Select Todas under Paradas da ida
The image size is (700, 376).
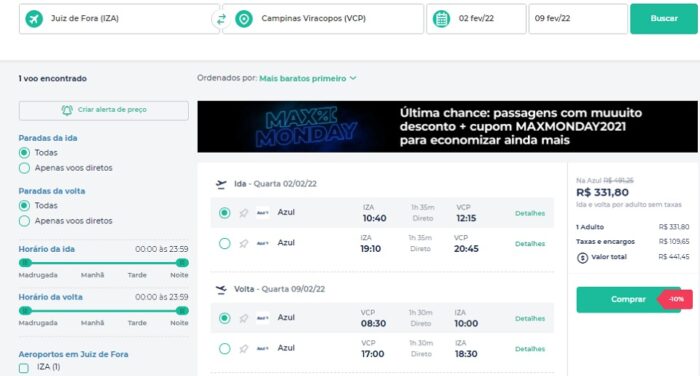point(25,153)
